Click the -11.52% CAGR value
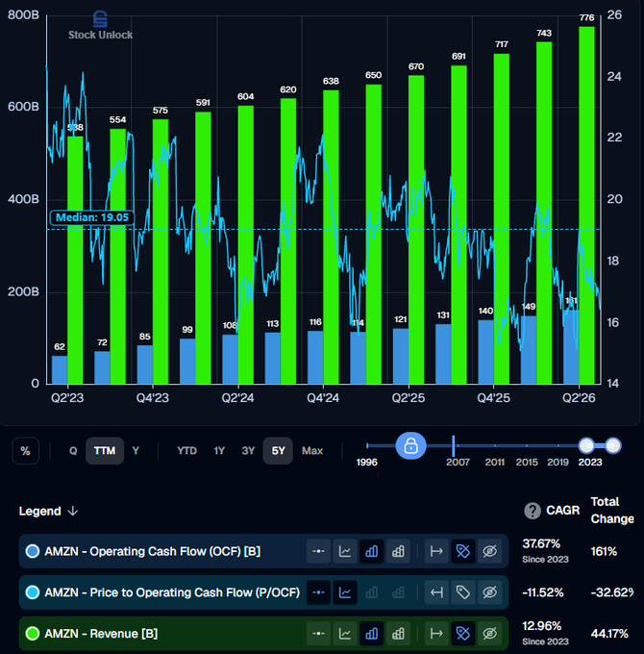Image resolution: width=644 pixels, height=654 pixels. click(543, 592)
